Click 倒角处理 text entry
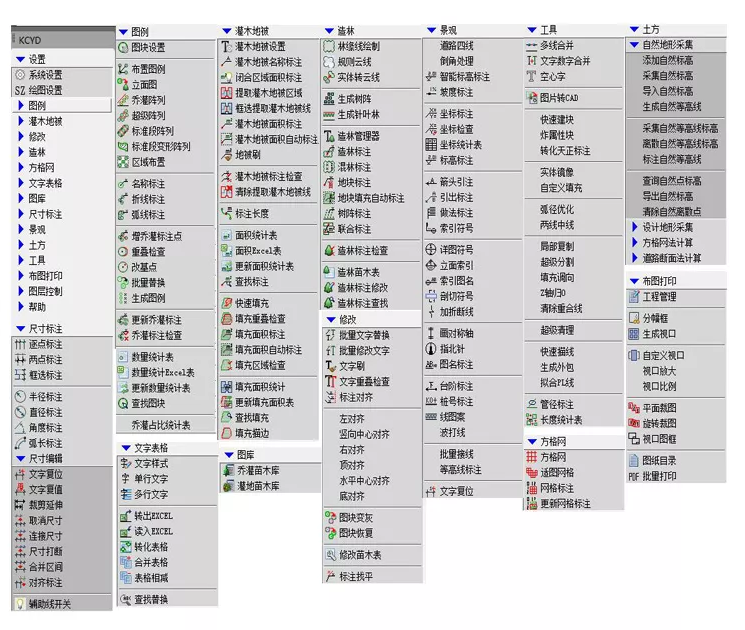This screenshot has height=630, width=745. 457,61
